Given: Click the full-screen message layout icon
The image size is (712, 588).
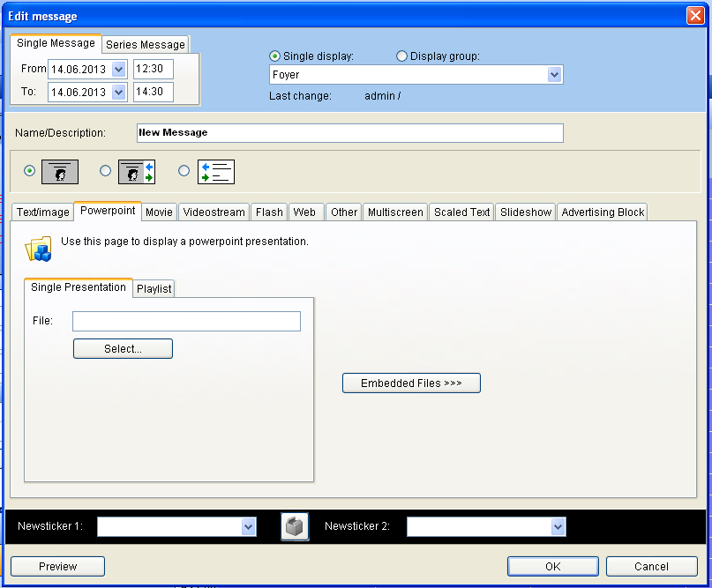Looking at the screenshot, I should [x=60, y=171].
